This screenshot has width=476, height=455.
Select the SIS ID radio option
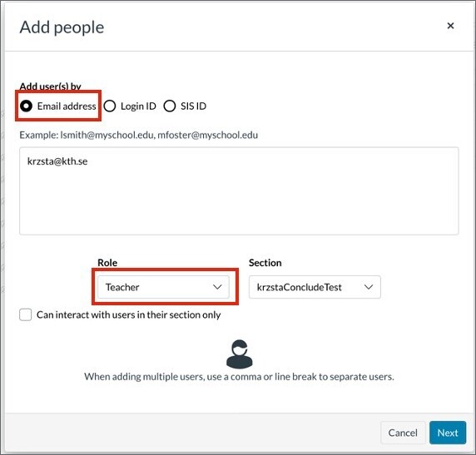click(x=170, y=106)
